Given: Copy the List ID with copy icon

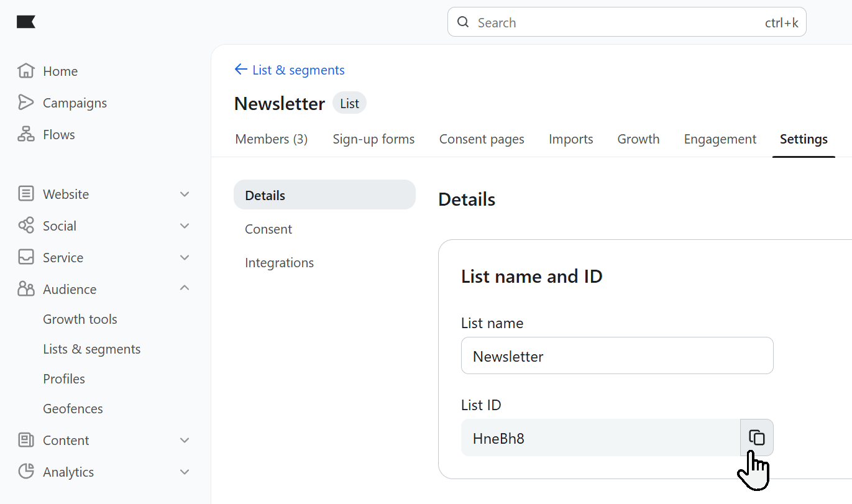Looking at the screenshot, I should coord(756,438).
